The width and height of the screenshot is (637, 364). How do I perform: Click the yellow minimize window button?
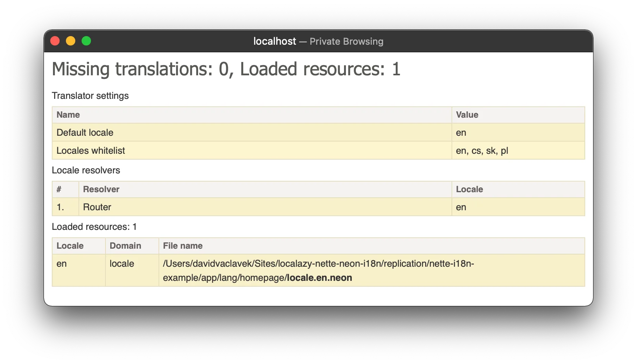[x=71, y=41]
